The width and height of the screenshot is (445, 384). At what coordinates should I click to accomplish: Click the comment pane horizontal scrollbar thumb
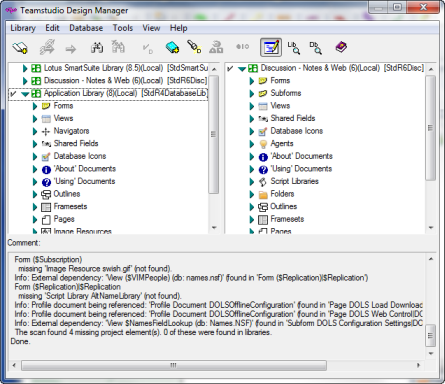(174, 365)
